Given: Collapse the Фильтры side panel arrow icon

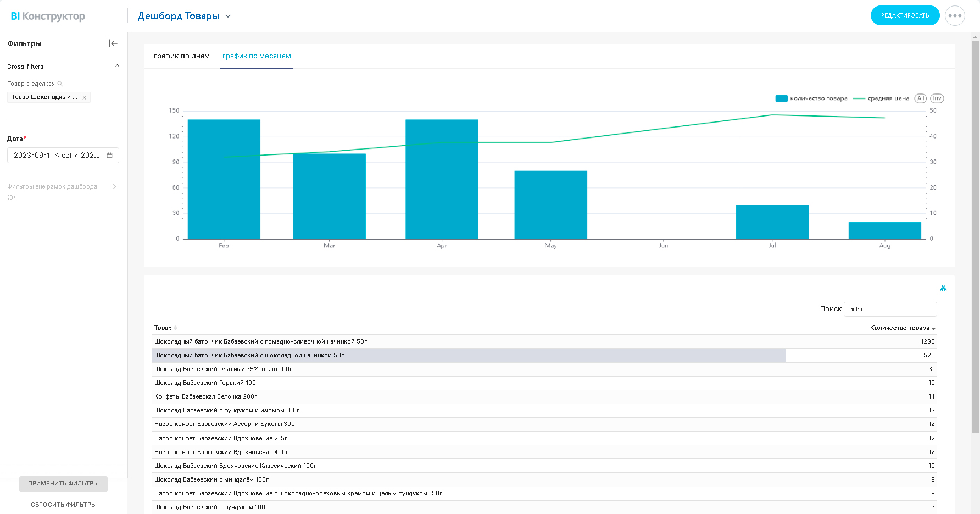Looking at the screenshot, I should 113,43.
